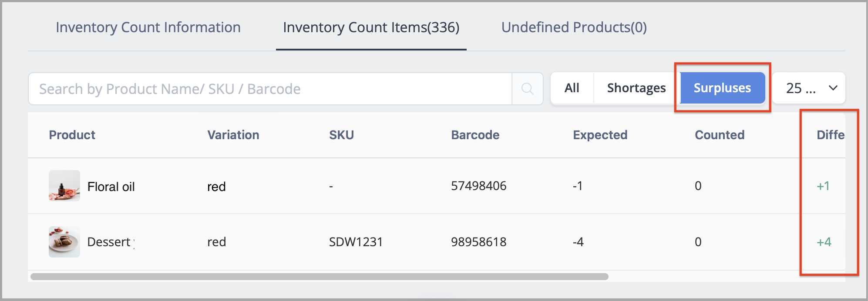Click the Floral oil product name
This screenshot has height=301, width=868.
111,187
